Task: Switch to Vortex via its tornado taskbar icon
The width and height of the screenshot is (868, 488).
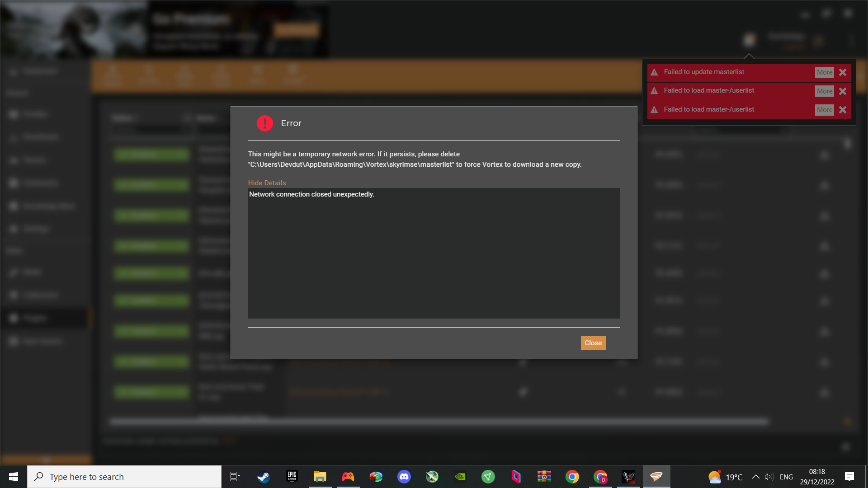Action: point(656,476)
